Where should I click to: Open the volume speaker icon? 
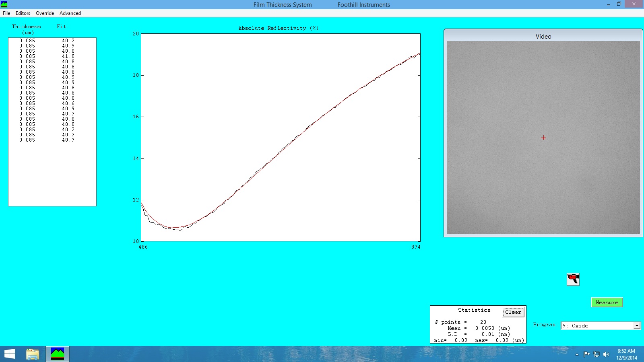click(x=606, y=354)
